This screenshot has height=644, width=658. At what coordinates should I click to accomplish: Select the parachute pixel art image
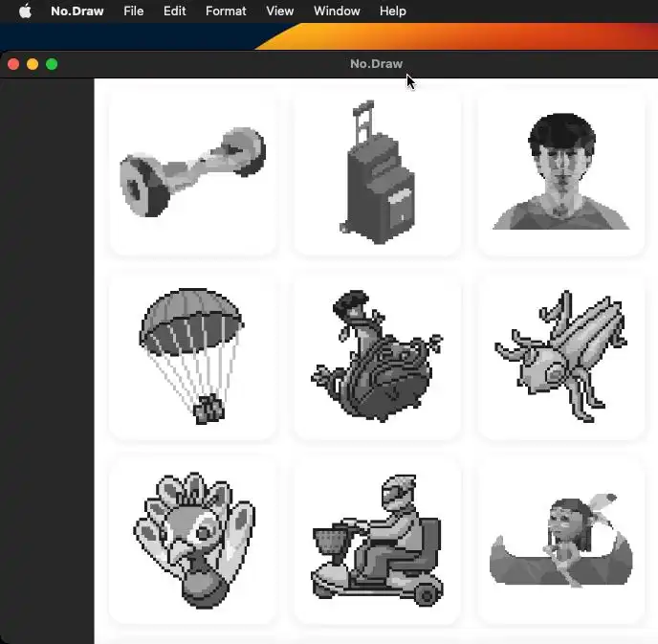(192, 356)
